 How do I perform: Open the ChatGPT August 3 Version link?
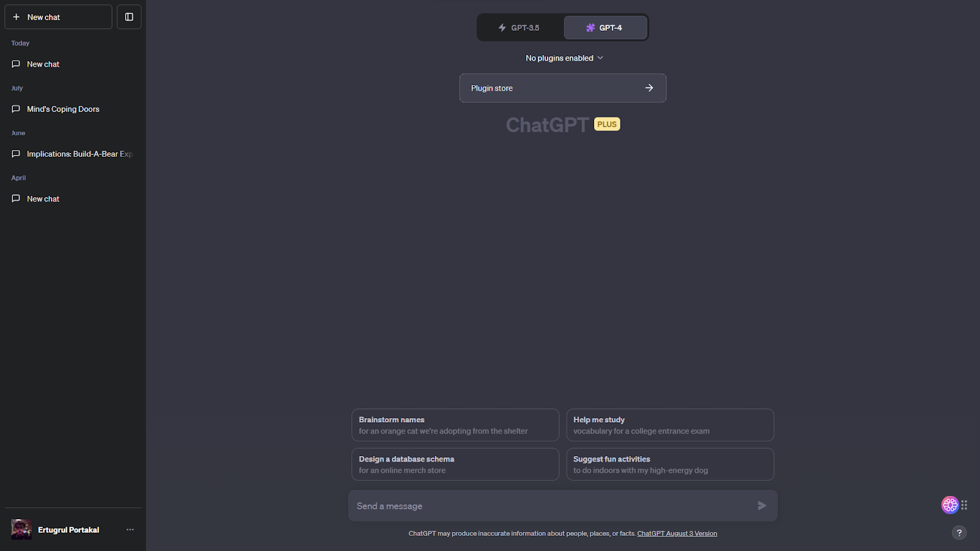point(677,533)
